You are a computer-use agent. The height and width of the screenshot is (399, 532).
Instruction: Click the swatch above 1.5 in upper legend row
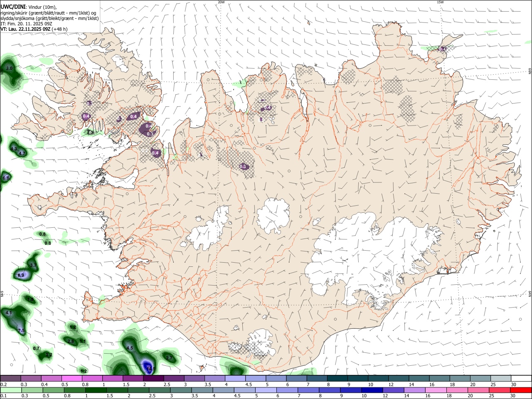[x=133, y=379]
